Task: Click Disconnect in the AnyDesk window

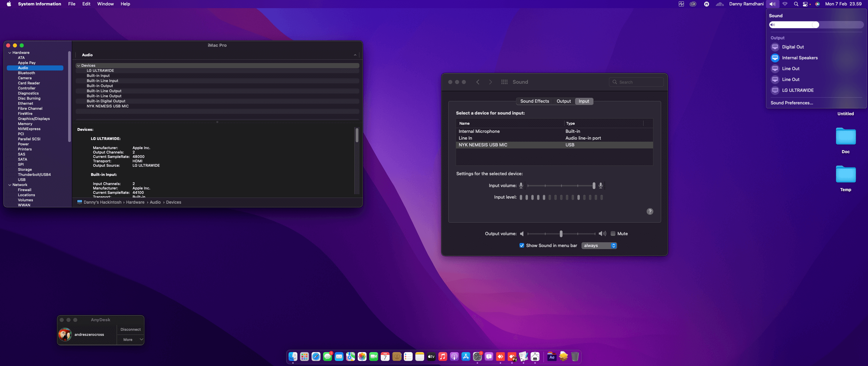Action: click(x=131, y=329)
